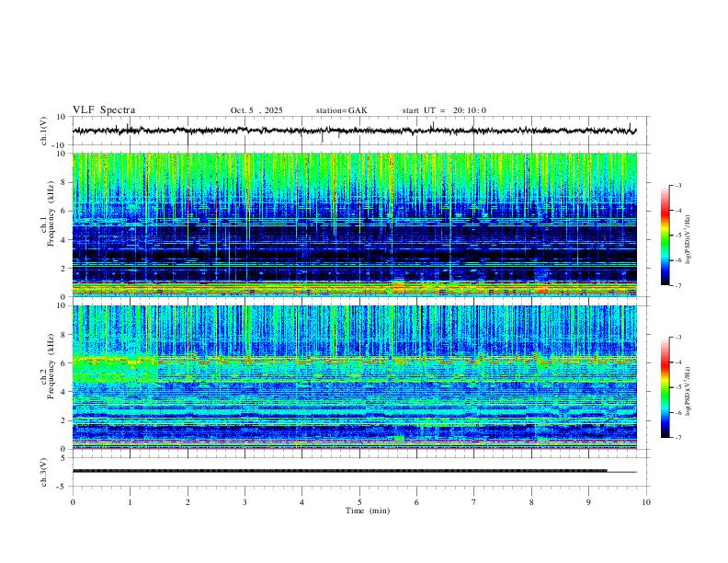
Task: Click time axis tick label "2"
Action: (x=188, y=502)
